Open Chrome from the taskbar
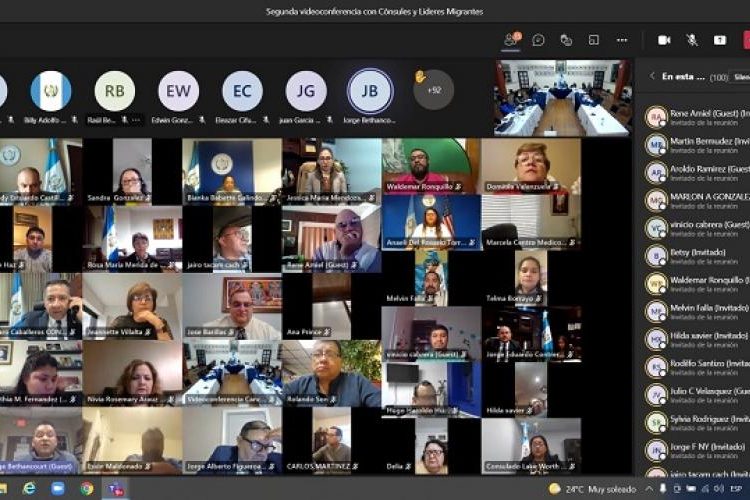Screen dimensions: 750x500 point(87,488)
